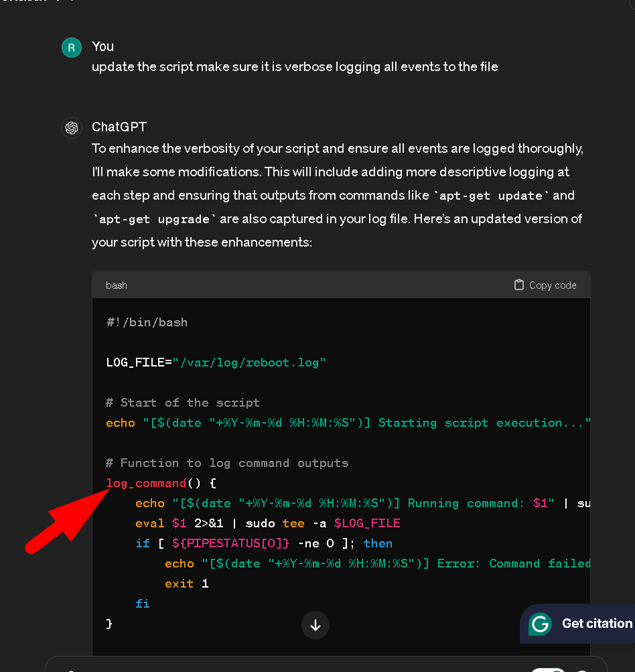Viewport: 635px width, 672px height.
Task: Click the 'log_command() {' function definition line
Action: 161,483
